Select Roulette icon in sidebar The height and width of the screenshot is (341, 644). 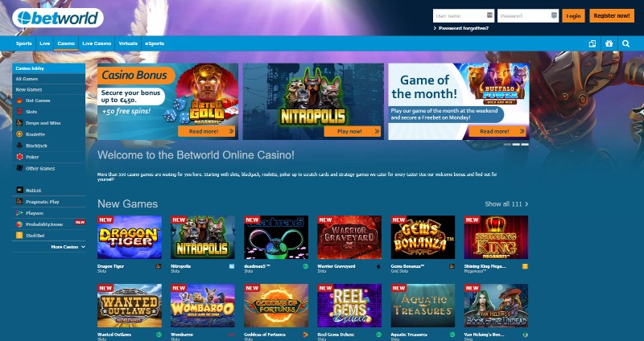tap(19, 134)
